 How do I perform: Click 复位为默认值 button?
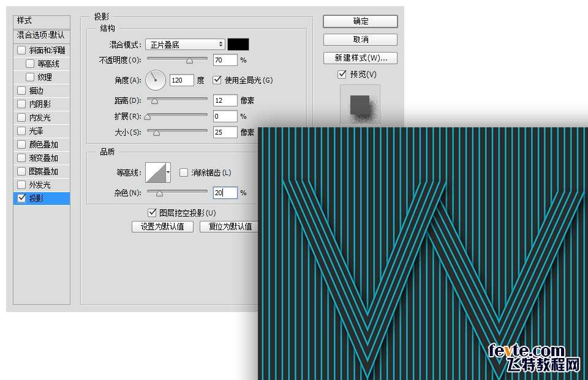230,227
